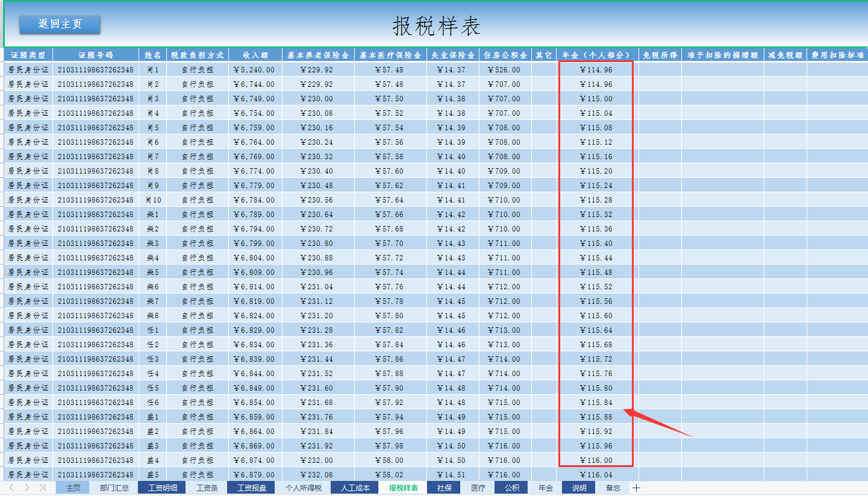Screen dimensions: 868x496
Task: Switch to the 备忘 sheet
Action: pyautogui.click(x=613, y=488)
